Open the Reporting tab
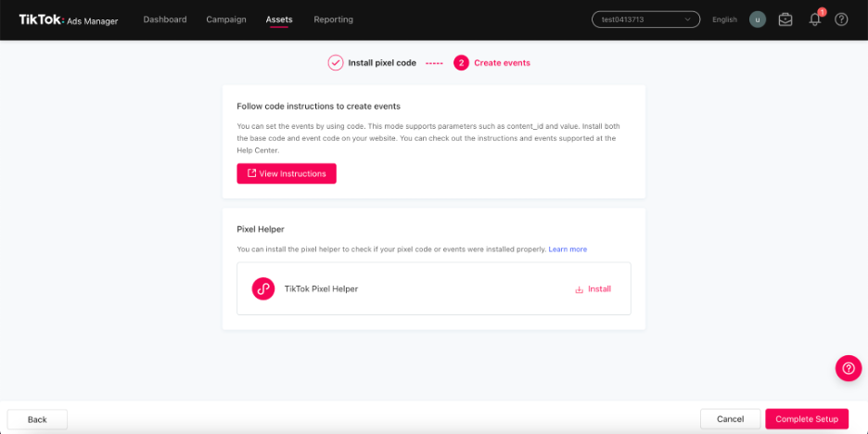Viewport: 868px width, 434px height. [333, 19]
